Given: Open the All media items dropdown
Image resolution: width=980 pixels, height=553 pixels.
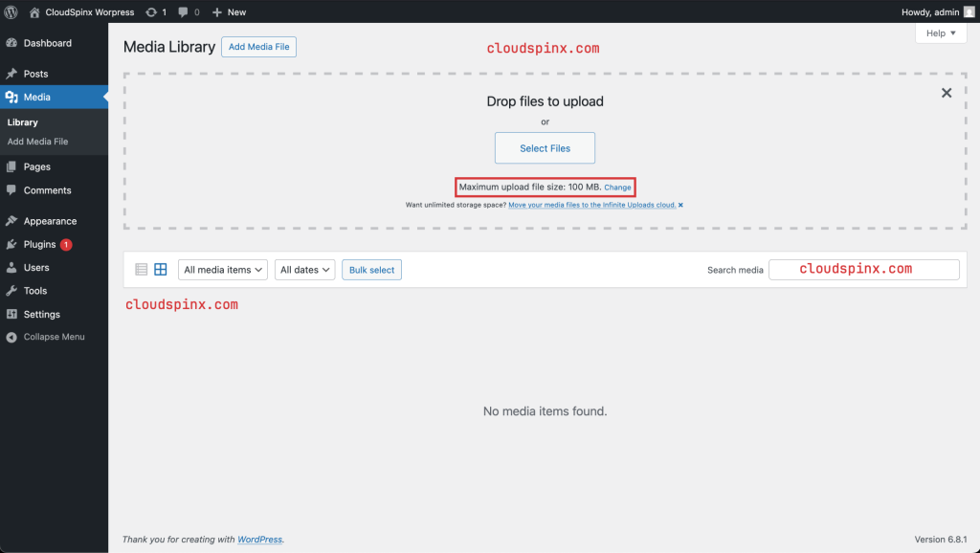Looking at the screenshot, I should tap(222, 270).
